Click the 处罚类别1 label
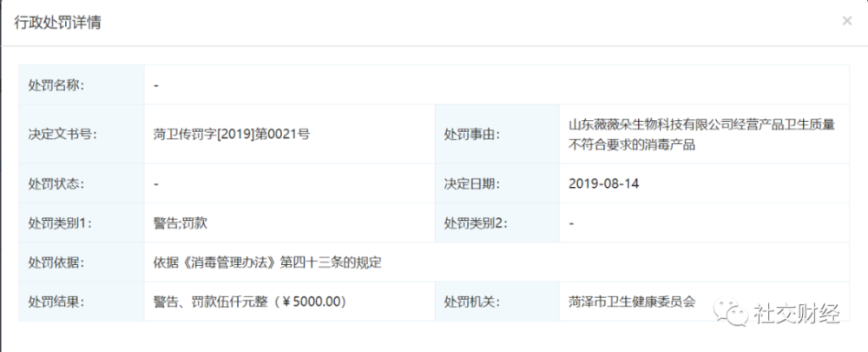Image resolution: width=868 pixels, height=352 pixels. pyautogui.click(x=59, y=222)
